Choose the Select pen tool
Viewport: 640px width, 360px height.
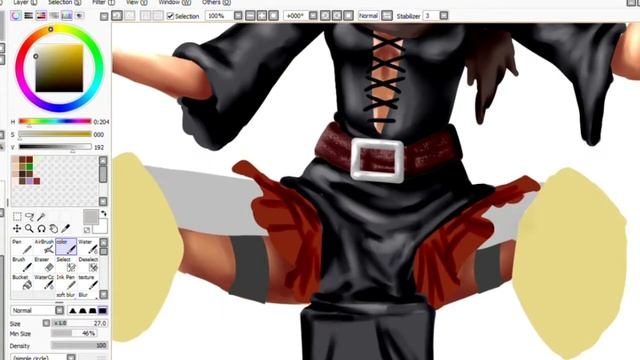pyautogui.click(x=66, y=264)
